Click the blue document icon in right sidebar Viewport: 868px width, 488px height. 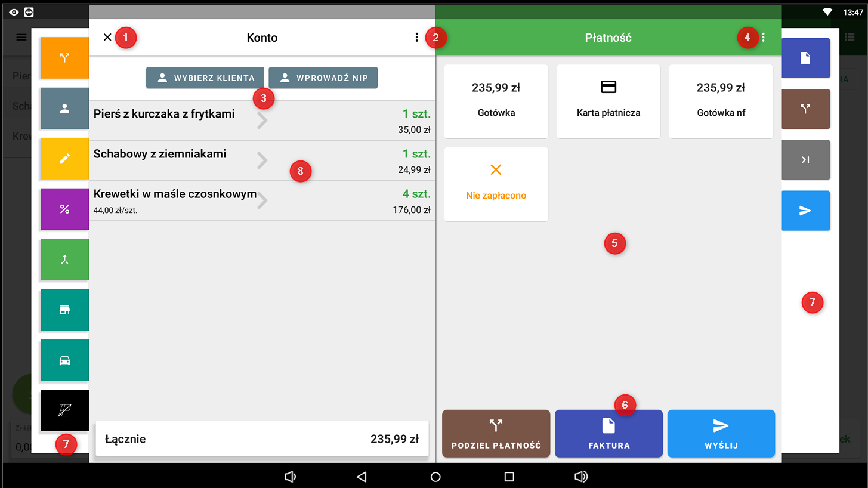pos(805,58)
